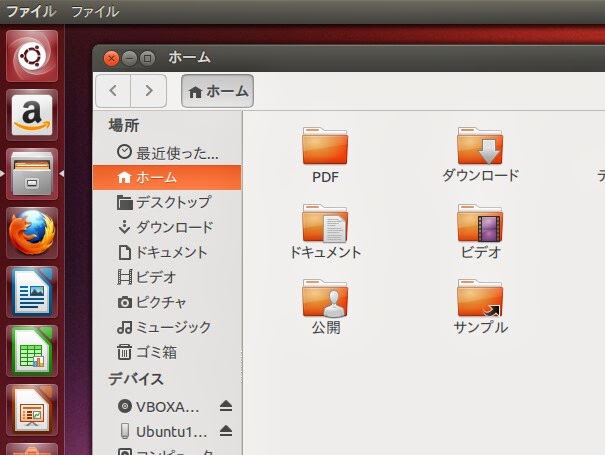This screenshot has height=455, width=605.
Task: Open ゴミ箱 trash in the sidebar
Action: (x=167, y=352)
